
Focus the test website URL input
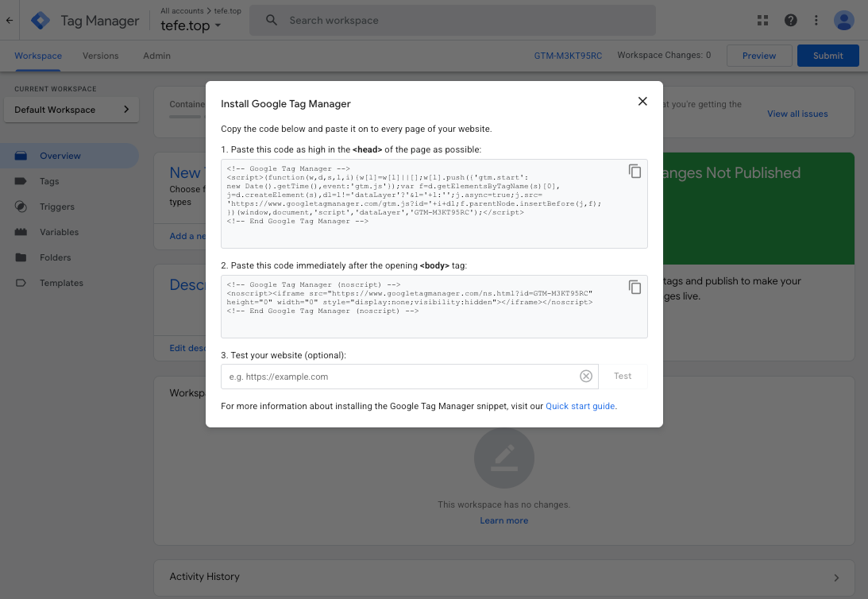tap(401, 377)
